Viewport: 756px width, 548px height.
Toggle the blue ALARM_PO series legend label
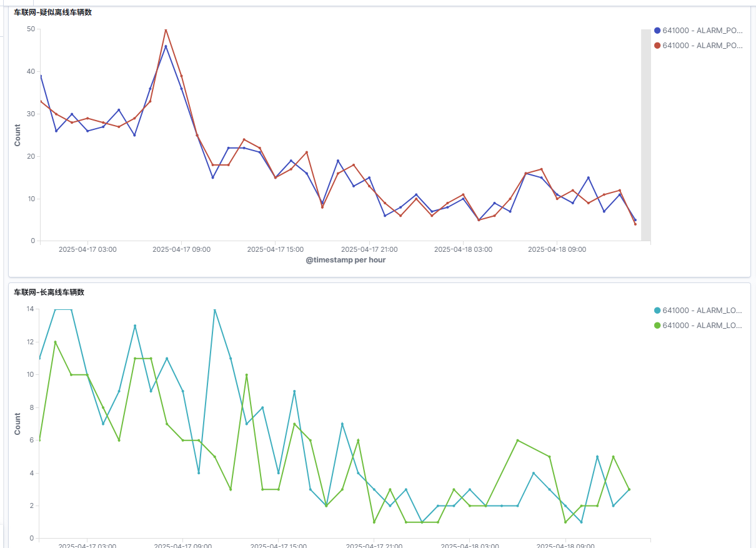(x=702, y=31)
